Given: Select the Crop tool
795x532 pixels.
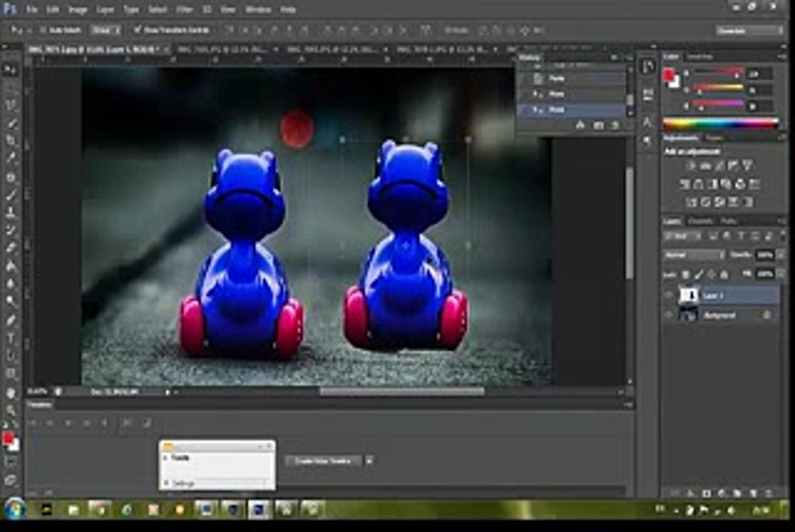Looking at the screenshot, I should click(x=10, y=140).
